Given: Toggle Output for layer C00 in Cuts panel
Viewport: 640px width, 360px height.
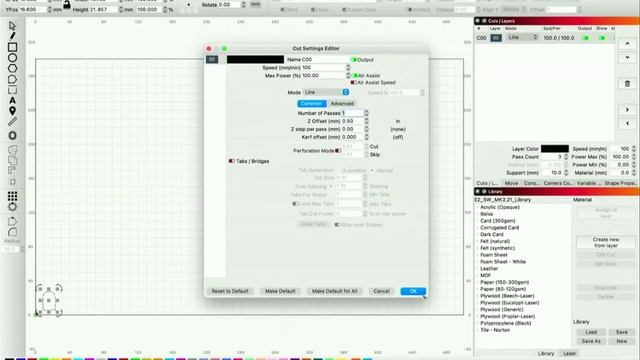Looking at the screenshot, I should pos(586,38).
